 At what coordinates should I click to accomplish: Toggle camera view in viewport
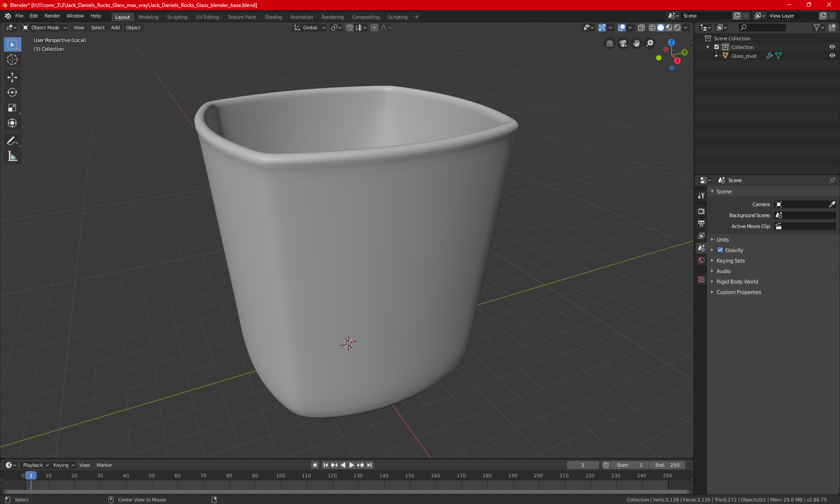[x=623, y=43]
